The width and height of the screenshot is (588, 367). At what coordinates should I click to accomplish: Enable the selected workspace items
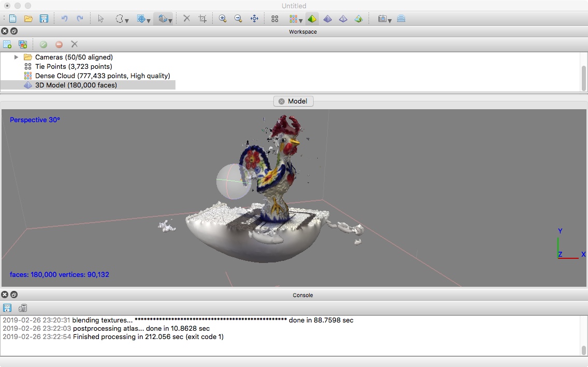click(x=43, y=44)
